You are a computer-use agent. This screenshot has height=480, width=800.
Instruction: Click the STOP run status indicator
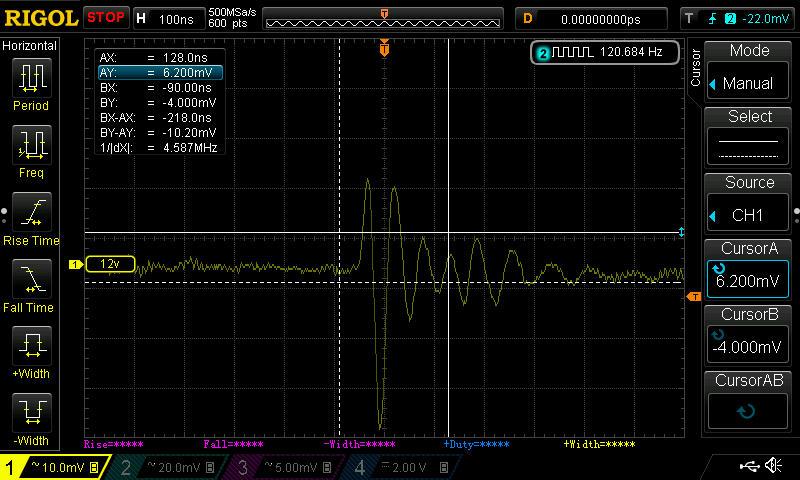coord(106,17)
